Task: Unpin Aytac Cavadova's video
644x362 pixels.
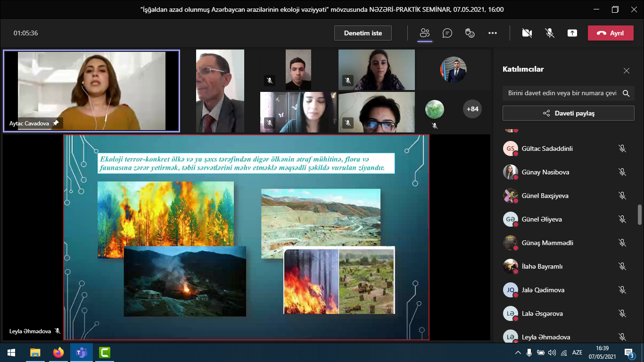Action: [x=56, y=123]
